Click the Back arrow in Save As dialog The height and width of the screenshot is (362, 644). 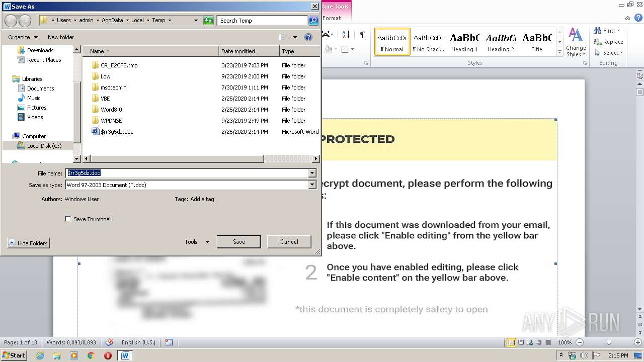click(11, 21)
